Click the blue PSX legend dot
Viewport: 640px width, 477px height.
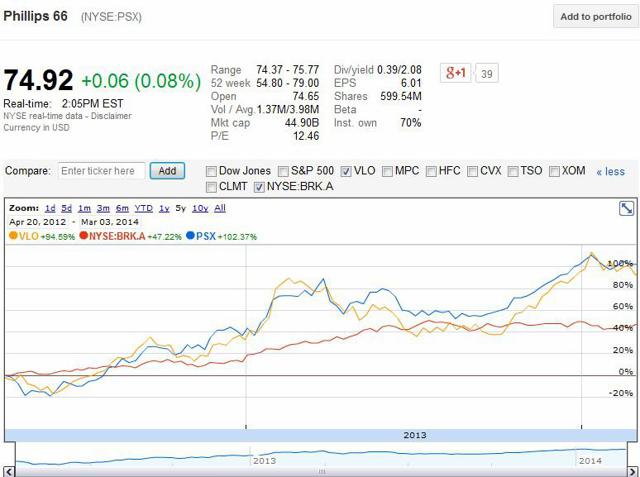click(x=190, y=235)
